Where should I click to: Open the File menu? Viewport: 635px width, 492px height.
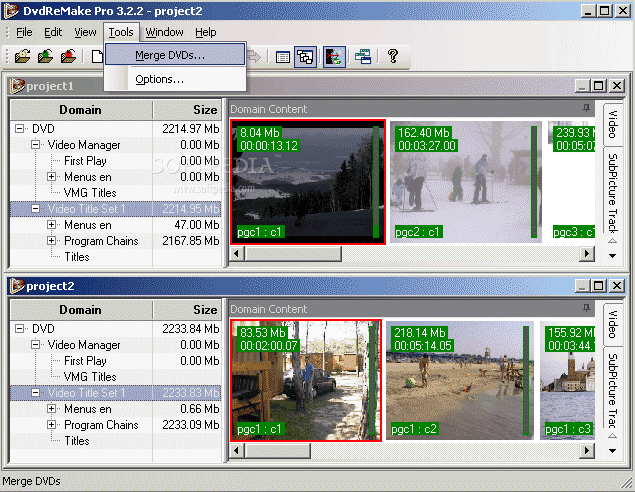click(24, 32)
